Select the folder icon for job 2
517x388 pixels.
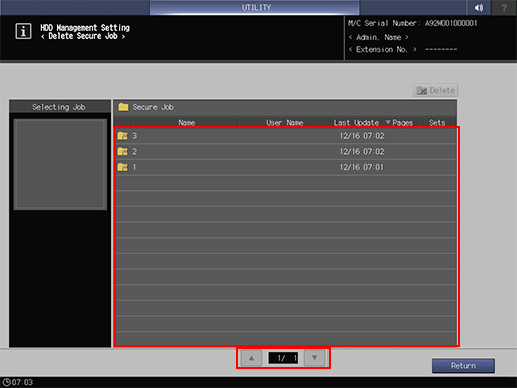[x=123, y=152]
